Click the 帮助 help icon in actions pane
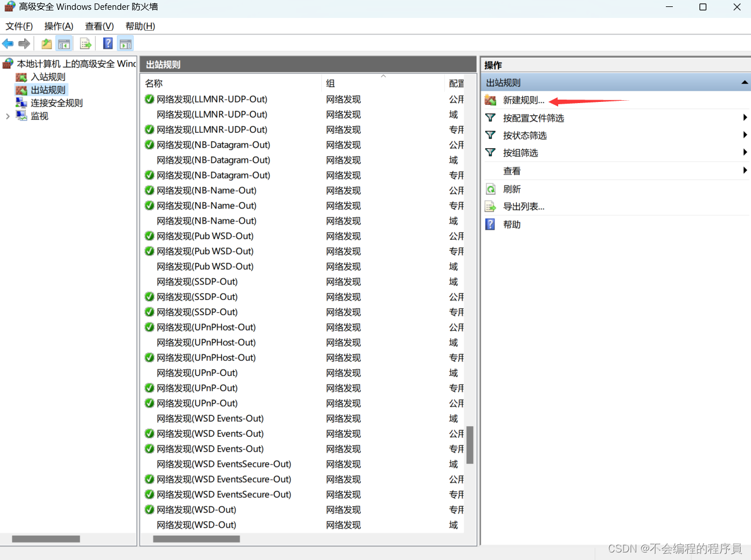The width and height of the screenshot is (751, 560). 490,224
